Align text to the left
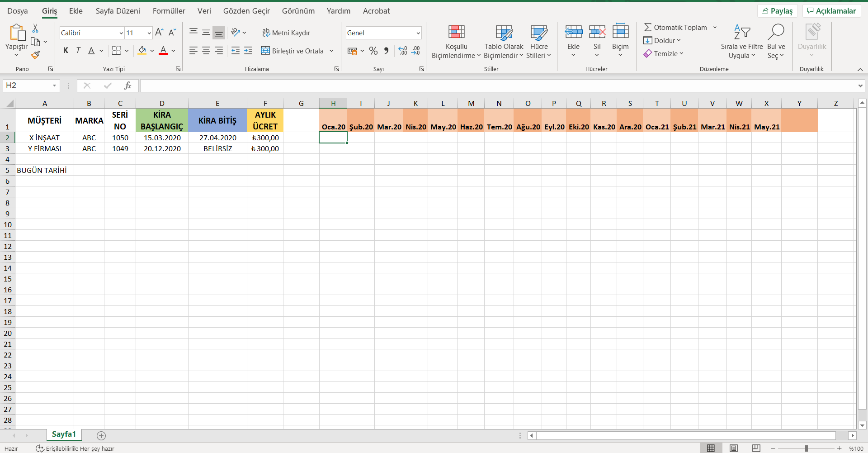 click(x=193, y=51)
